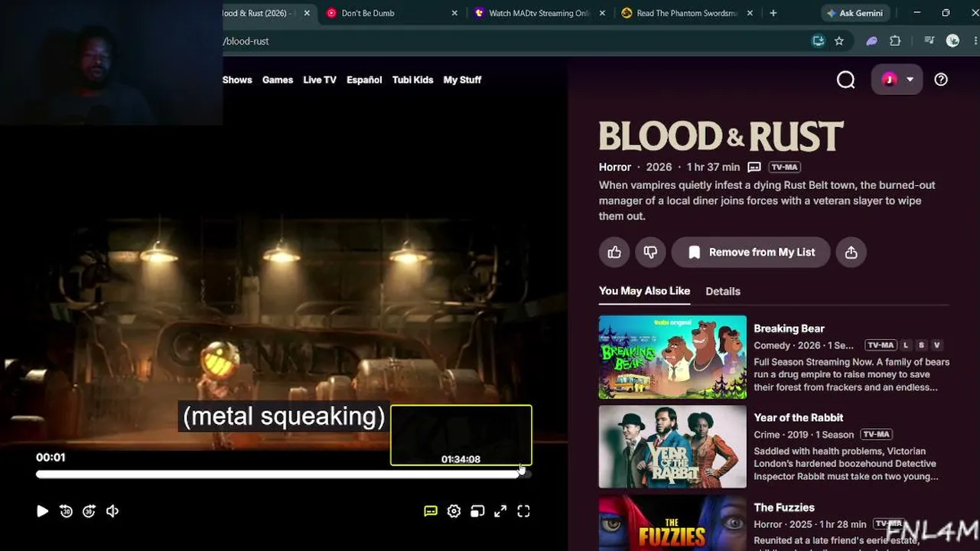This screenshot has width=980, height=551.
Task: Expand the player to theater mode
Action: point(500,511)
